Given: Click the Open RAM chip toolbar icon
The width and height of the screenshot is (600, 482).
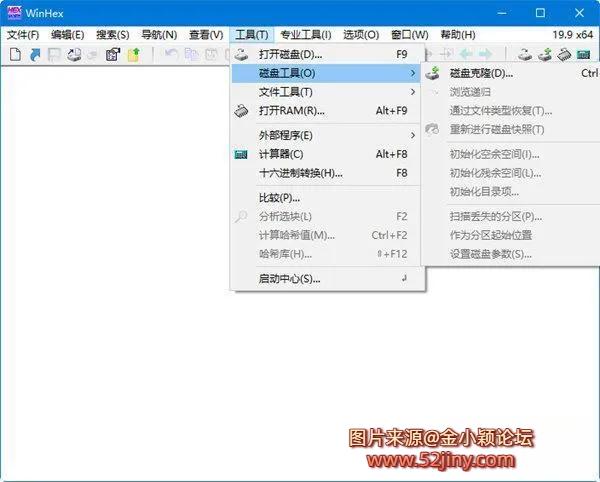Looking at the screenshot, I should (x=565, y=54).
